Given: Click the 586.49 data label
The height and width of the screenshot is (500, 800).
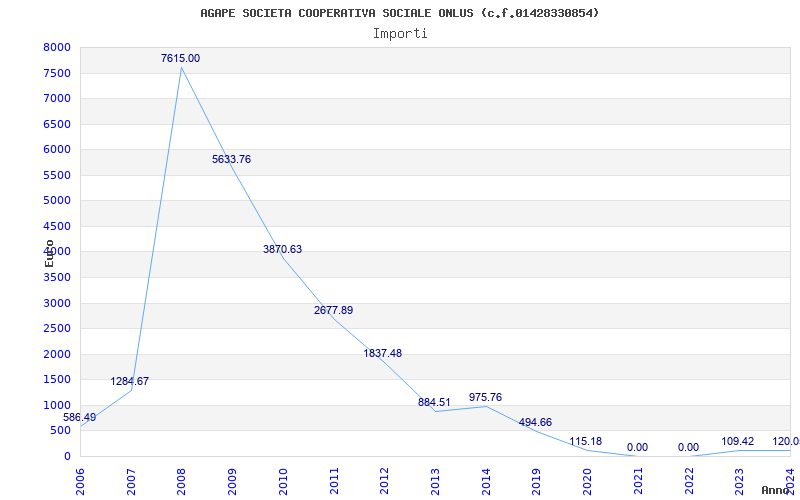Looking at the screenshot, I should 80,417.
